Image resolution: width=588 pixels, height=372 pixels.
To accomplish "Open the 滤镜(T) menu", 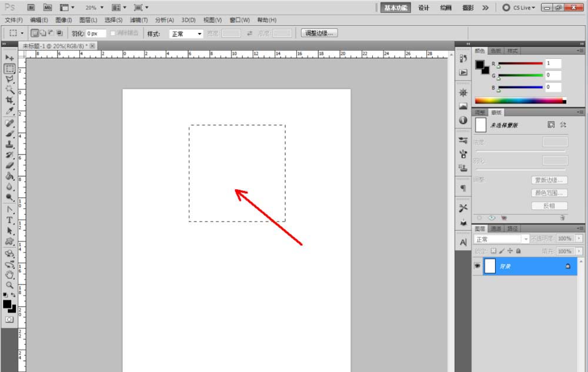I will click(x=139, y=20).
